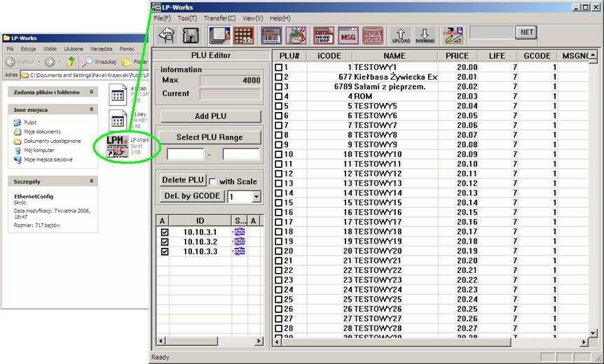Open the PLU table editor icon
The image size is (604, 364).
(x=219, y=36)
